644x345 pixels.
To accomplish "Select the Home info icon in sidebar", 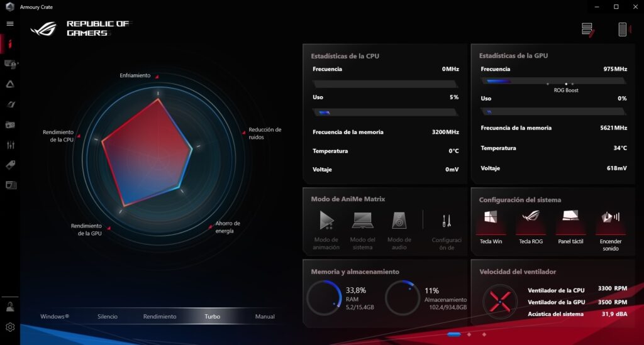I will [10, 44].
